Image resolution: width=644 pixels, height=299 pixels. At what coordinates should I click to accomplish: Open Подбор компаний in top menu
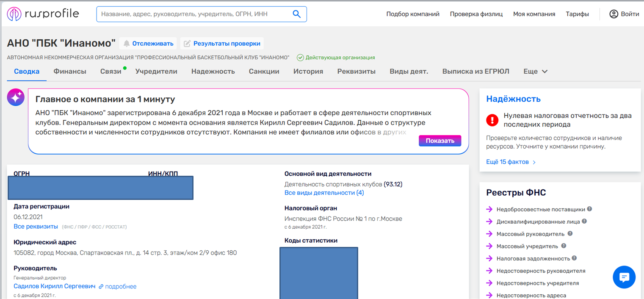(x=413, y=14)
